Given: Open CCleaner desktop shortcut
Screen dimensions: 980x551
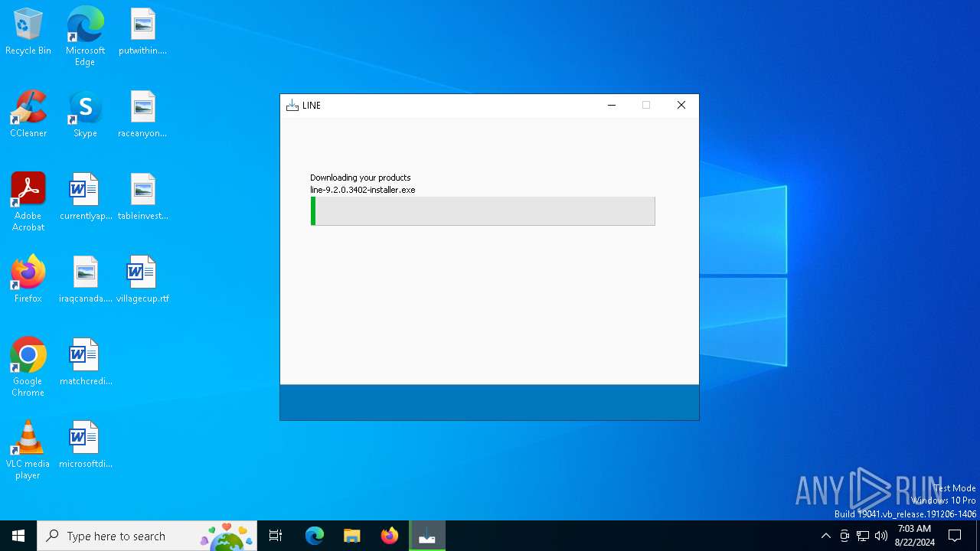Looking at the screenshot, I should (28, 115).
